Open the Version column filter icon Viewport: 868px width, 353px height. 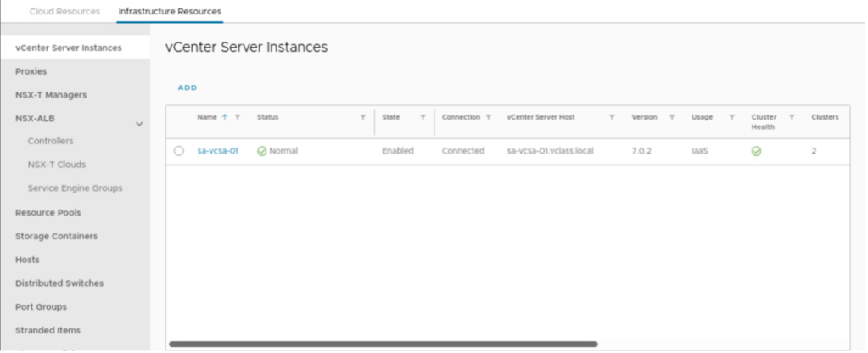tap(672, 117)
